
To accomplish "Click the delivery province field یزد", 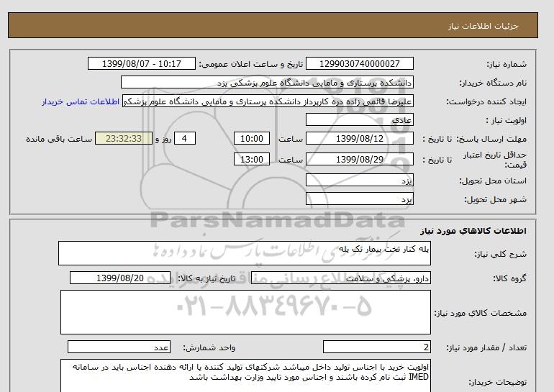I will point(359,180).
